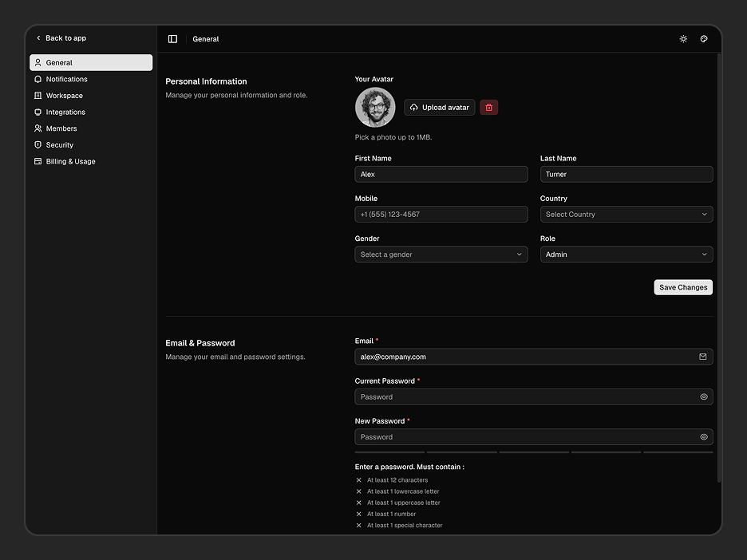Show Current Password with eye icon
747x560 pixels.
click(x=704, y=396)
